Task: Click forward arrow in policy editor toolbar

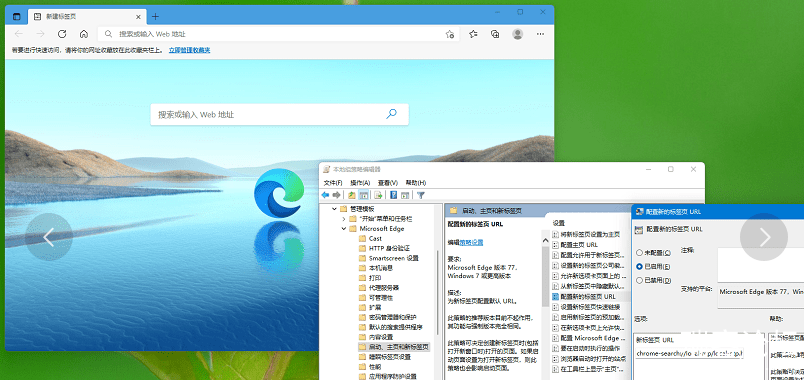Action: click(x=336, y=195)
